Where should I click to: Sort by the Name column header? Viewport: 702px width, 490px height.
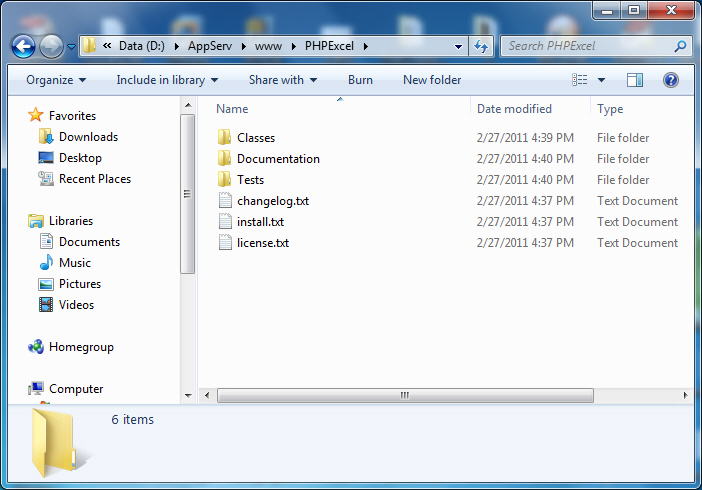click(232, 109)
